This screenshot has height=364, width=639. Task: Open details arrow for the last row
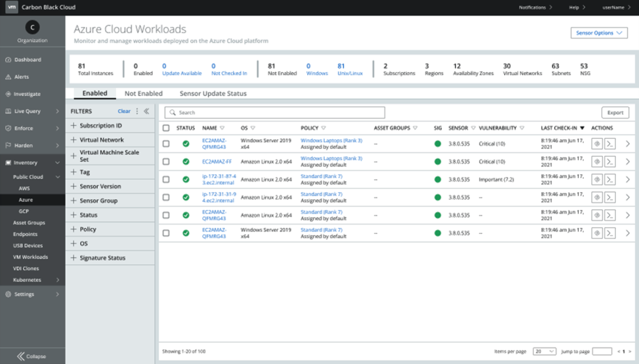pos(628,233)
